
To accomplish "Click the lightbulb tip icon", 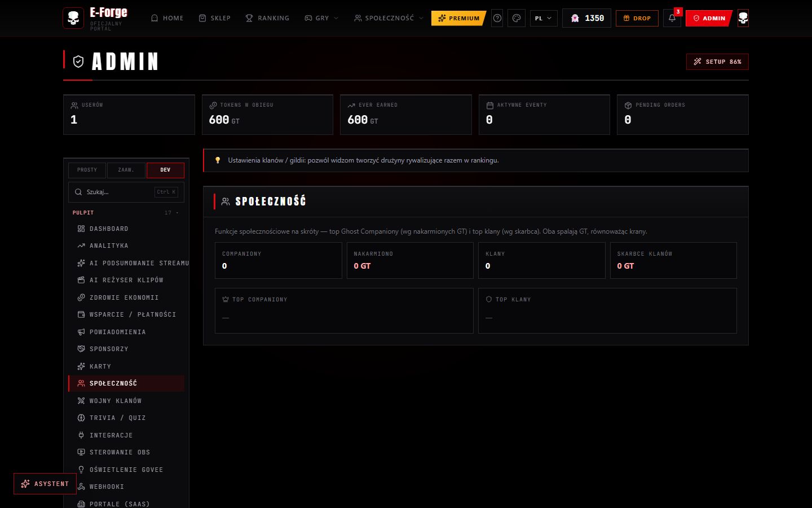I will pos(218,160).
